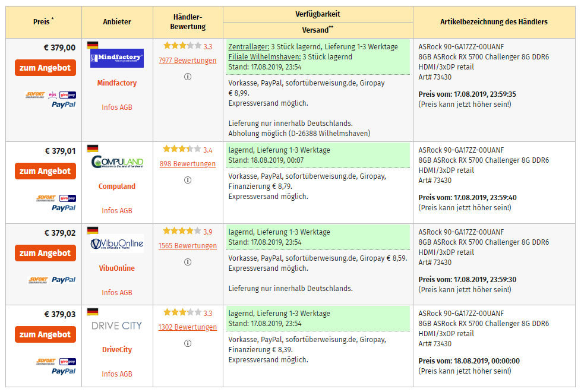Click the price € 379,03
The height and width of the screenshot is (392, 581).
pos(59,314)
